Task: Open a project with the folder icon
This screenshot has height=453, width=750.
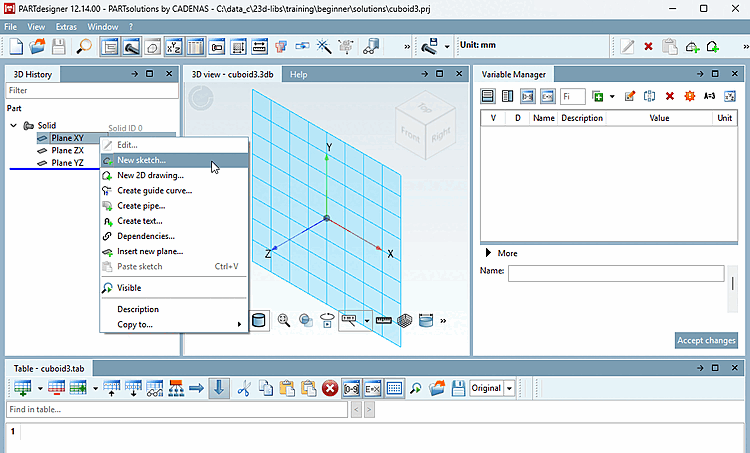Action: tap(37, 47)
